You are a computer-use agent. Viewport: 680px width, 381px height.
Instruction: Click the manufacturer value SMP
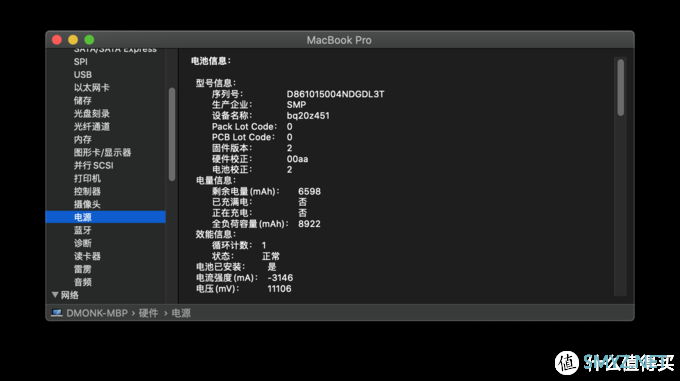pyautogui.click(x=296, y=105)
